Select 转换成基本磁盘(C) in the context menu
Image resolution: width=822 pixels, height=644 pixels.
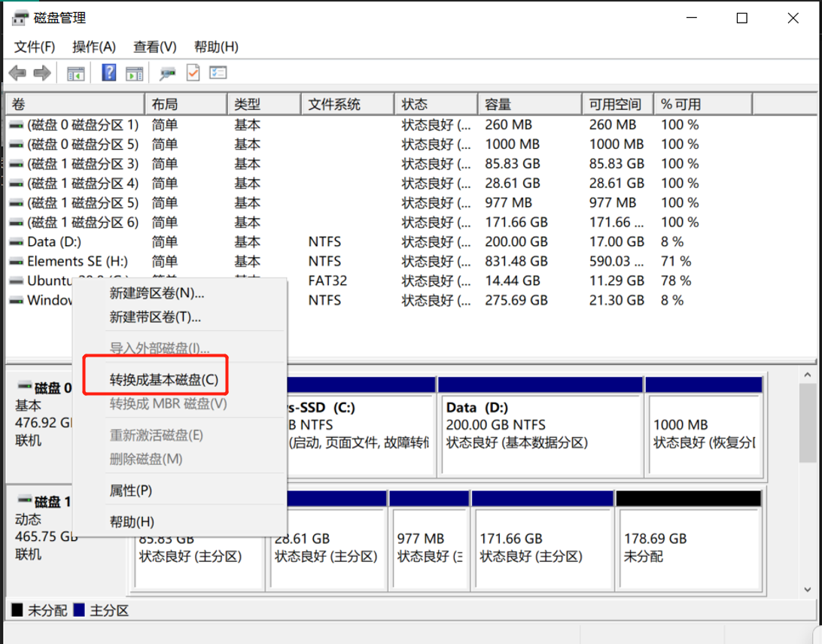tap(180, 379)
